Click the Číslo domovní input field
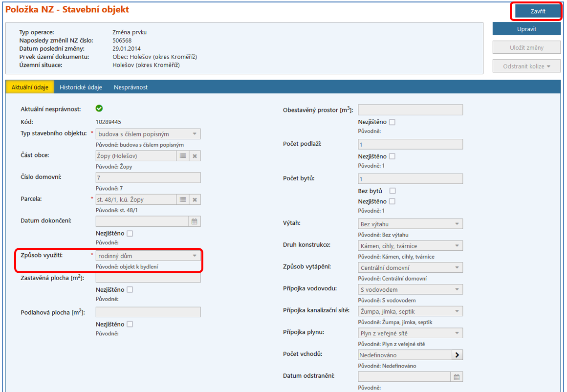The width and height of the screenshot is (567, 392). click(148, 178)
